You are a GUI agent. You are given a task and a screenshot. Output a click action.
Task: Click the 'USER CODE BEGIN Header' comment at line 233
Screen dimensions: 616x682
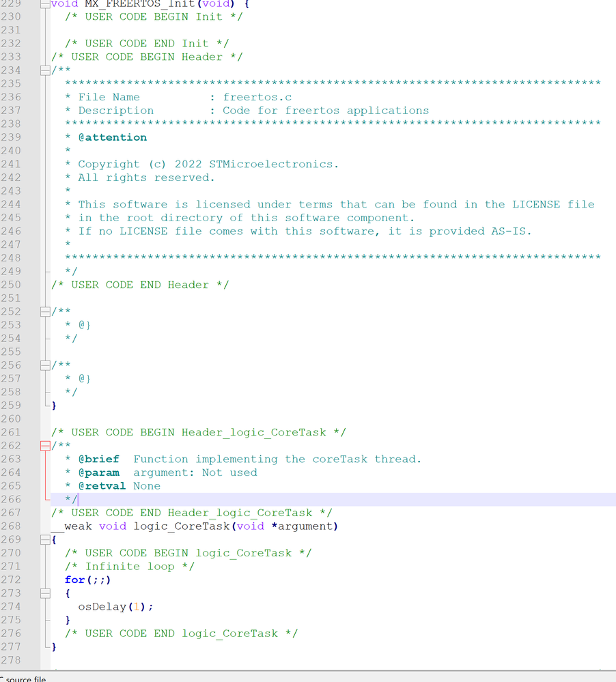pos(147,57)
